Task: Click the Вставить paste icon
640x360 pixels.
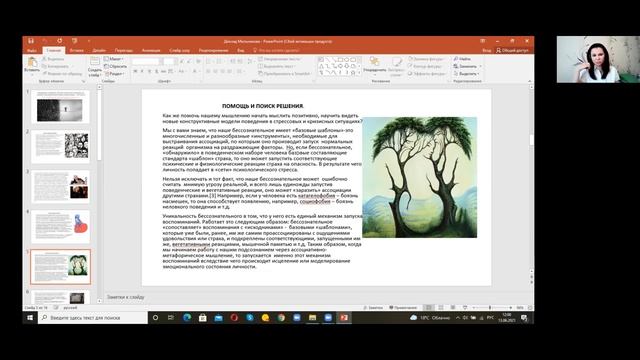Action: pyautogui.click(x=32, y=62)
